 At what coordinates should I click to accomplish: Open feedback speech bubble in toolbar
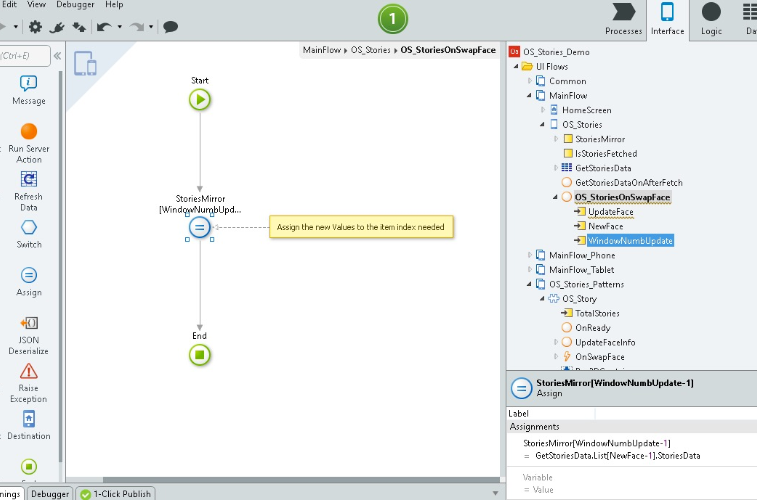click(x=171, y=27)
